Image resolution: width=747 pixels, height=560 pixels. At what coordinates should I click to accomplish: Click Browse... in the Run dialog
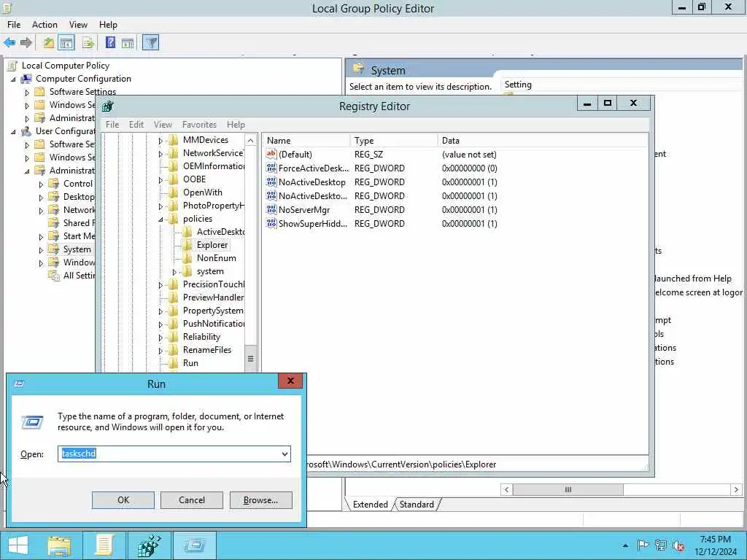click(x=260, y=500)
